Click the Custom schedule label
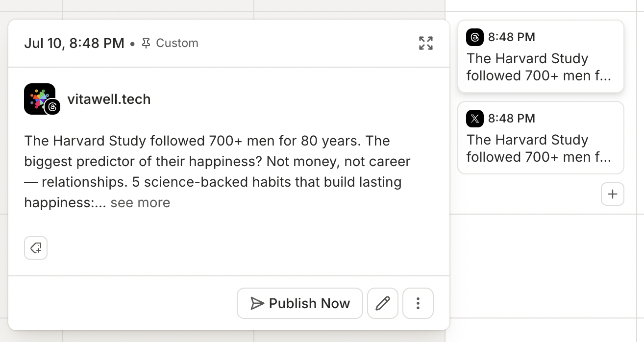 (177, 43)
